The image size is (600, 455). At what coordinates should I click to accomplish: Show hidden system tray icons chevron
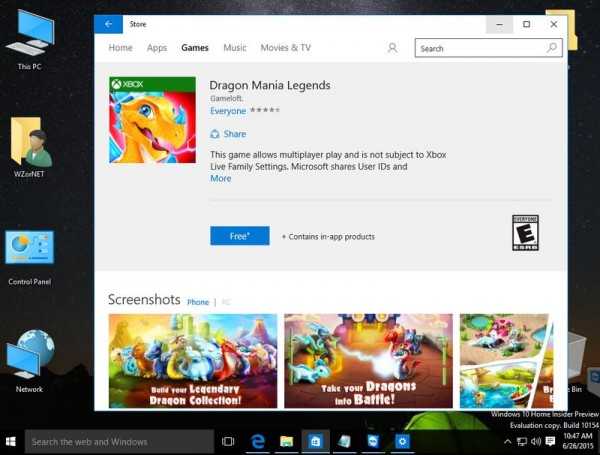(x=507, y=441)
